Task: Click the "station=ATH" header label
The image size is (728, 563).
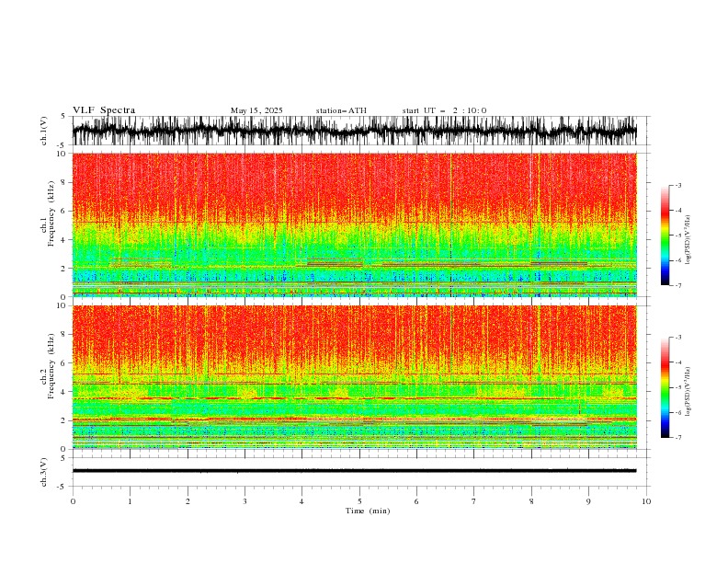Action: point(341,110)
